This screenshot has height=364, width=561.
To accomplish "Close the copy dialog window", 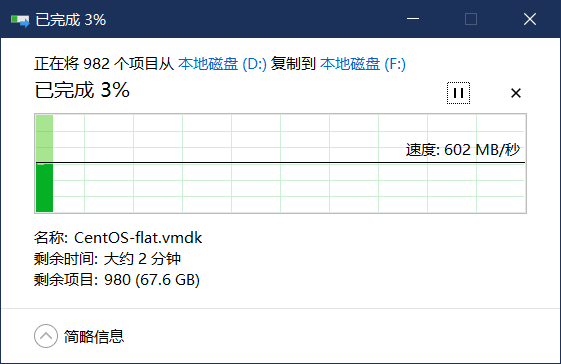I will click(x=530, y=19).
